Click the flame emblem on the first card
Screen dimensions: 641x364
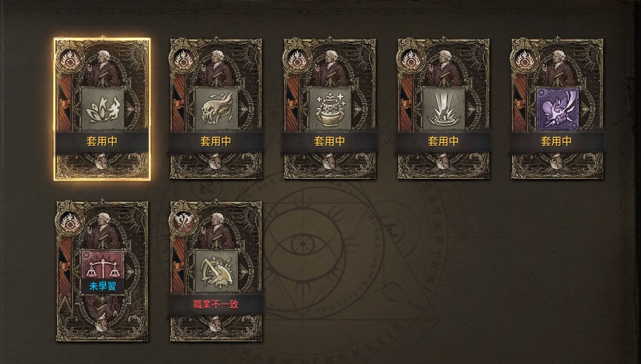(70, 61)
